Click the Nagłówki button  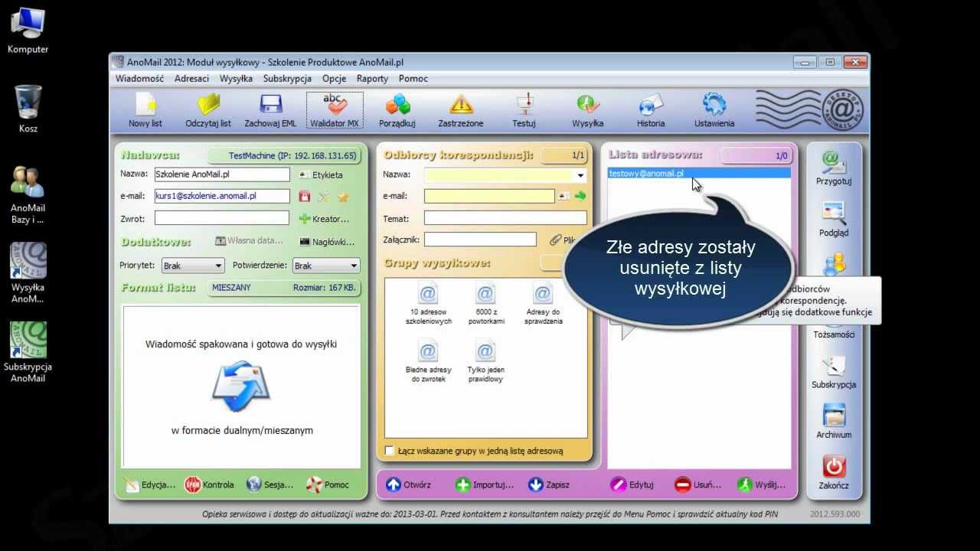327,242
